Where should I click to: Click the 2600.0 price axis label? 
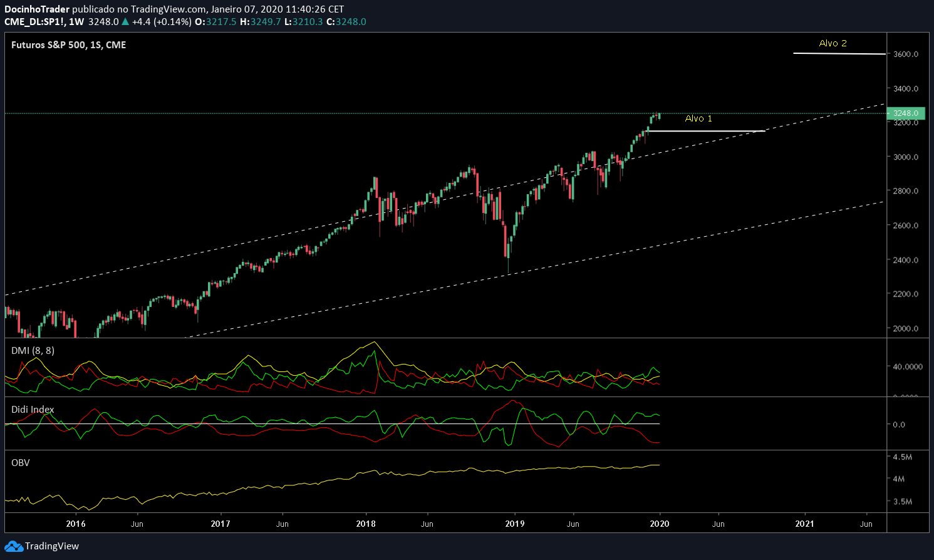(x=906, y=226)
